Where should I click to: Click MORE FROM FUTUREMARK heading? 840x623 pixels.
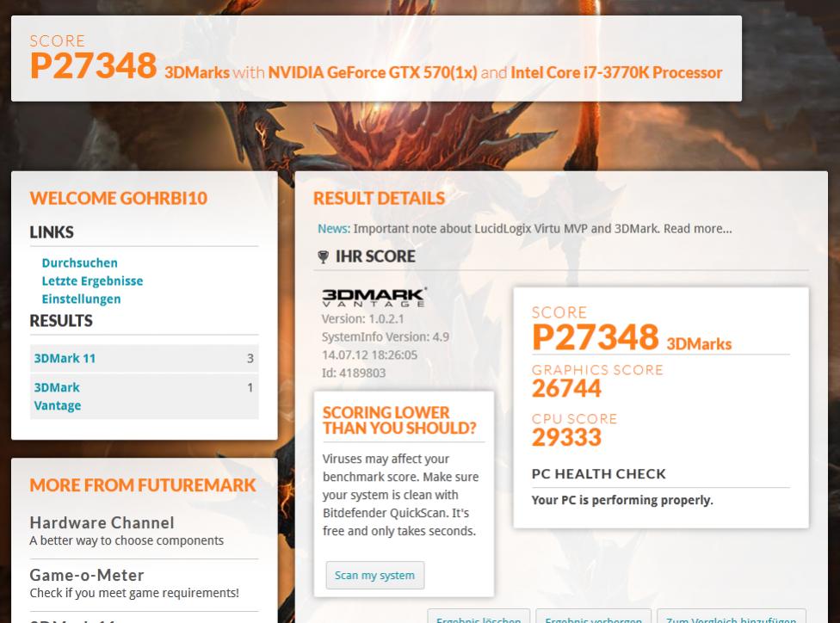click(x=143, y=485)
